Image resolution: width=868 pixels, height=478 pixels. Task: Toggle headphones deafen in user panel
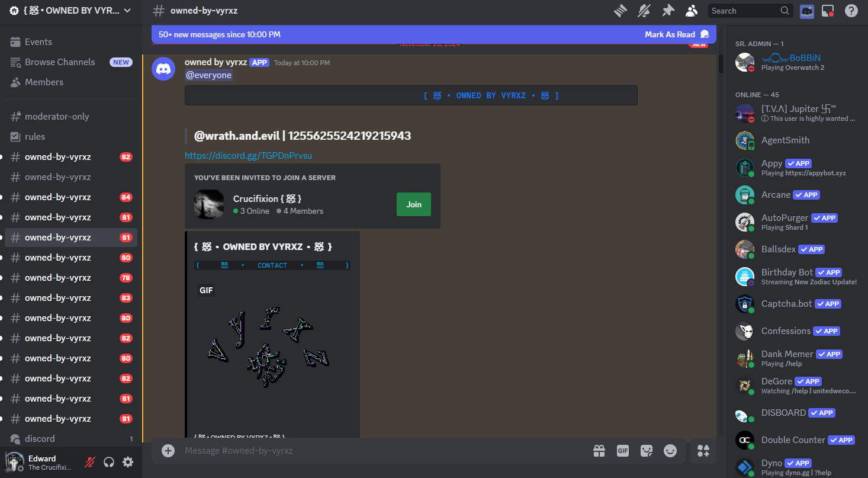coord(109,462)
